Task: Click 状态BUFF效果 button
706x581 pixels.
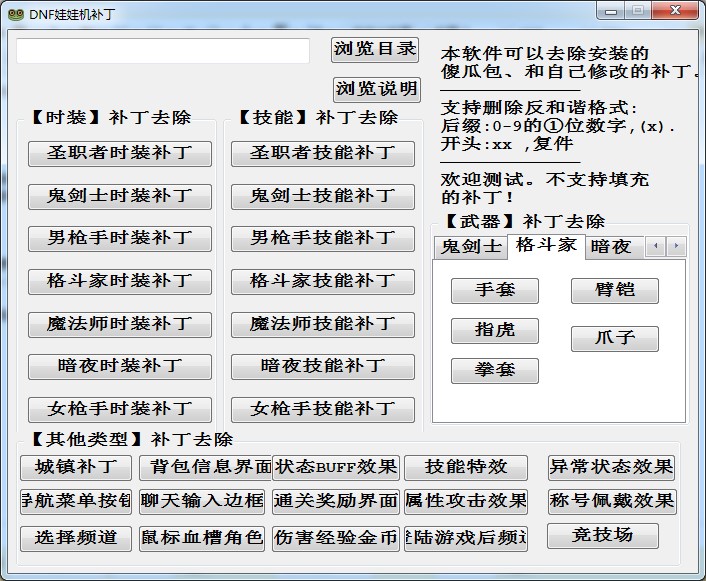Action: [x=336, y=468]
